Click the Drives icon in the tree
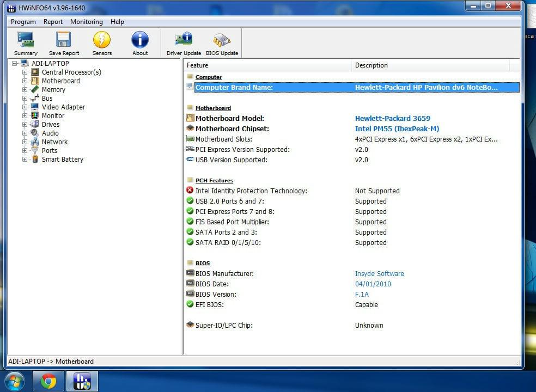The image size is (536, 392). point(35,124)
